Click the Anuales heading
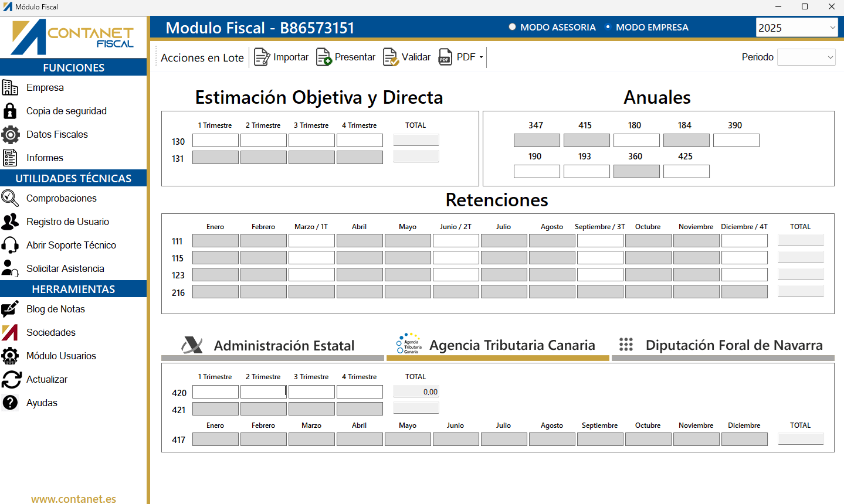The width and height of the screenshot is (844, 504). [x=657, y=97]
